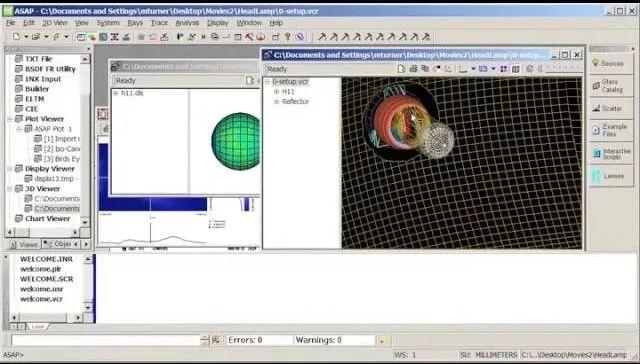Screen dimensions: 640x364
Task: Select WELCOME.INR in file list
Action: point(46,259)
